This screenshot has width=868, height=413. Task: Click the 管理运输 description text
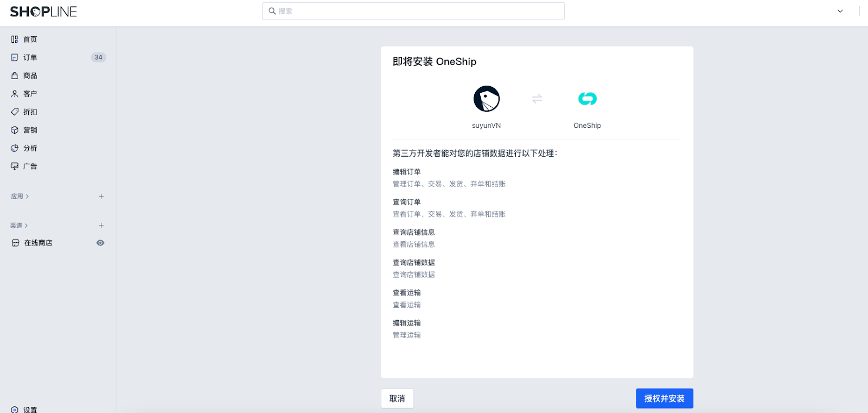pyautogui.click(x=407, y=335)
